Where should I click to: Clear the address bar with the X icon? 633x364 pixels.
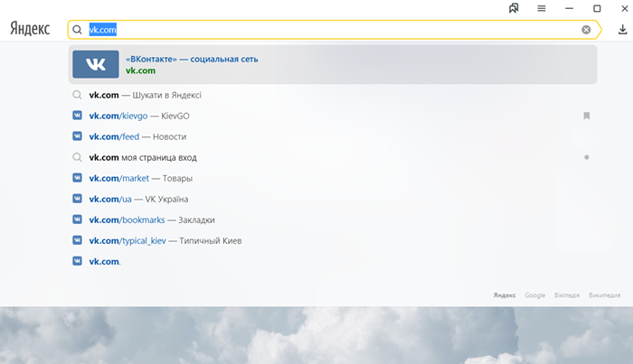[x=586, y=30]
